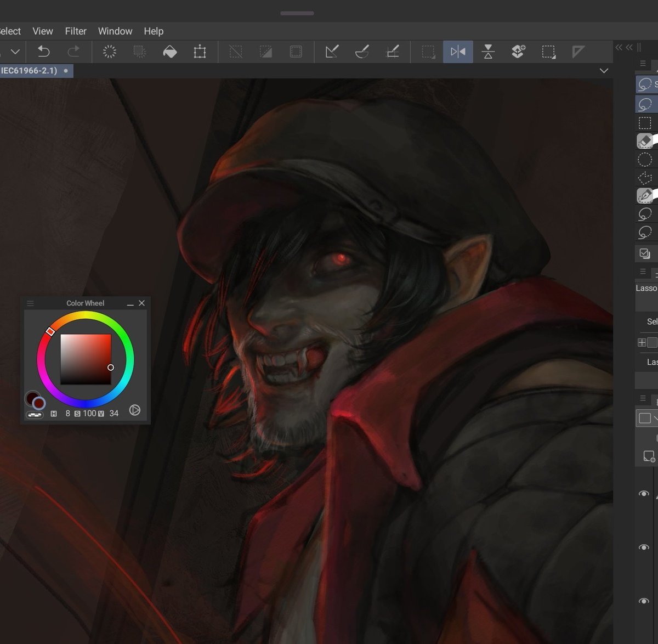Select the Selection pen sub tool
The image size is (658, 644).
click(x=645, y=195)
